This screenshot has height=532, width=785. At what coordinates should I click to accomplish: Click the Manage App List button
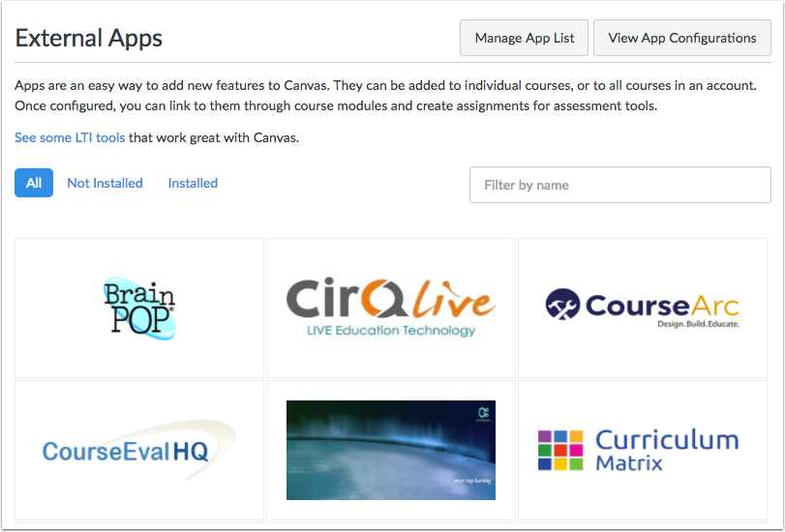pos(525,38)
